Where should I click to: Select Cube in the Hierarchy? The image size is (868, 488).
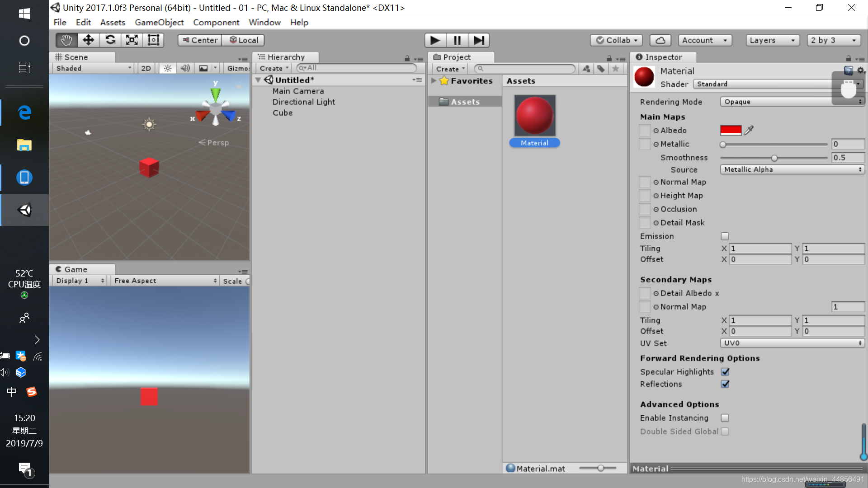tap(283, 113)
